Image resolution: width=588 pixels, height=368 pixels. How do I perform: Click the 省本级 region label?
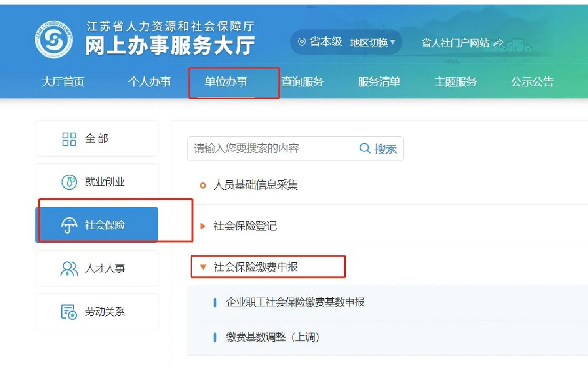tap(326, 42)
